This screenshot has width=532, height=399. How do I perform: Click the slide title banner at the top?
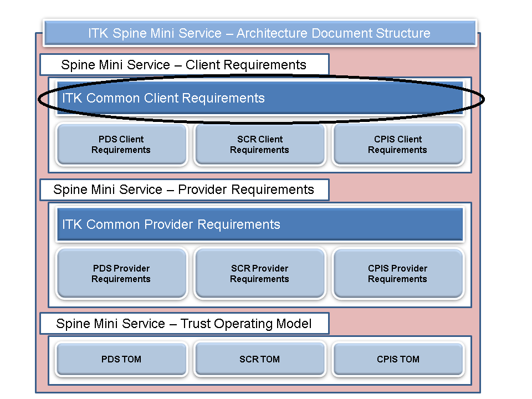tap(259, 33)
